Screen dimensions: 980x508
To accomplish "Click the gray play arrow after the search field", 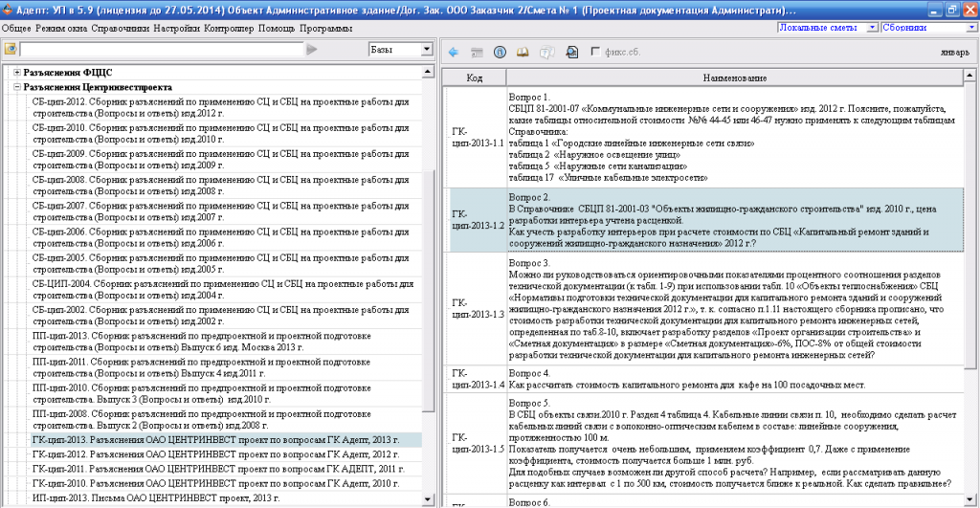I will 311,50.
